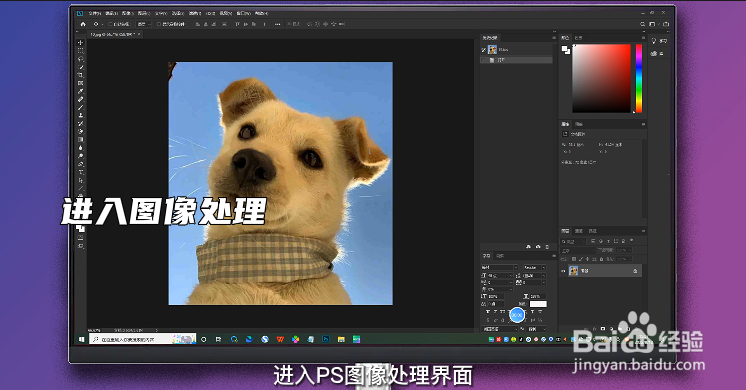Open the Libraries panel icon

654,53
